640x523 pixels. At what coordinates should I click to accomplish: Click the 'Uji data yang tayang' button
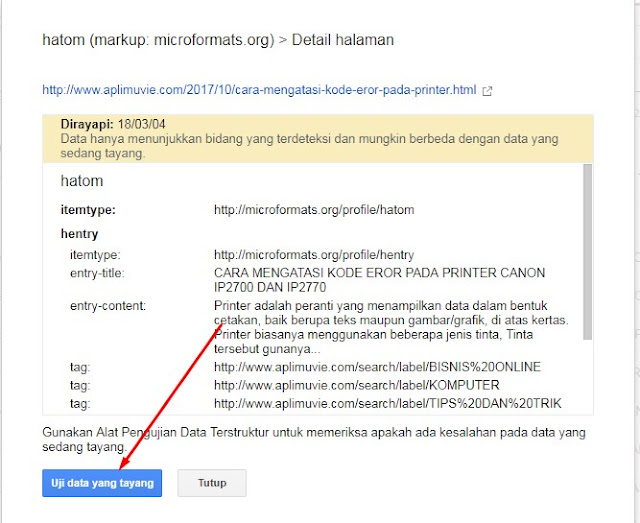point(102,483)
